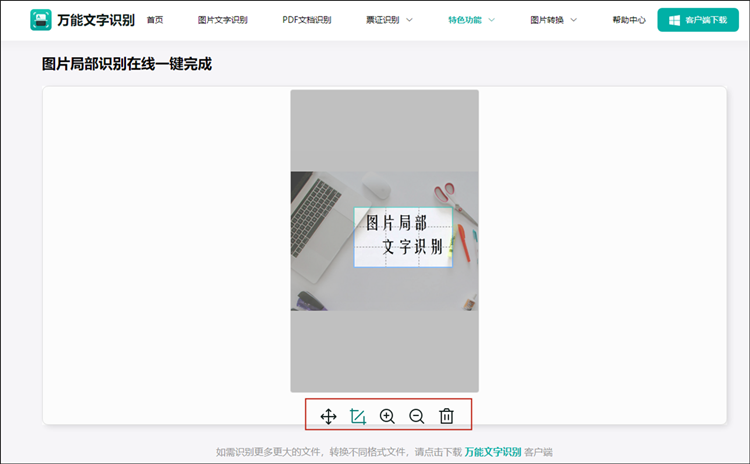Click inside the selected text region box

(403, 237)
